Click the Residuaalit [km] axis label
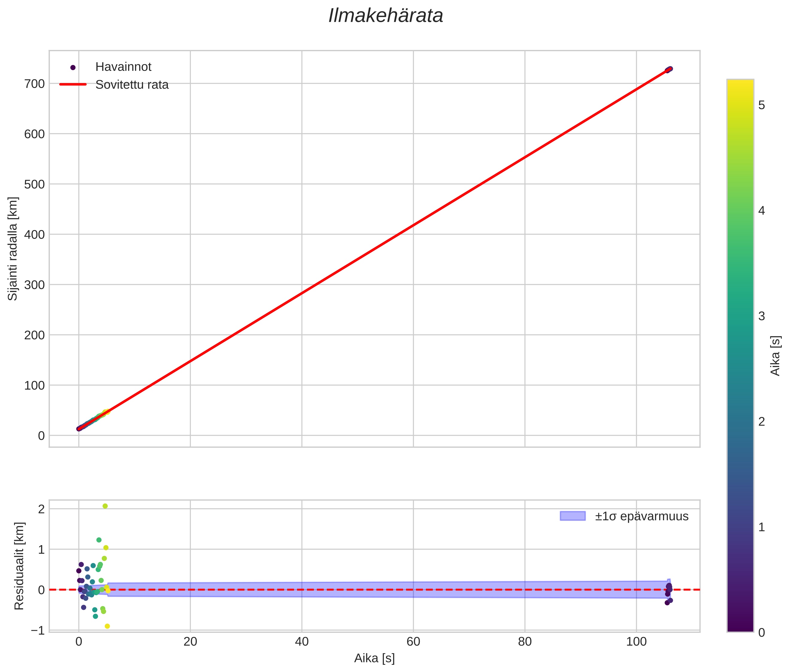The height and width of the screenshot is (672, 789). click(19, 566)
